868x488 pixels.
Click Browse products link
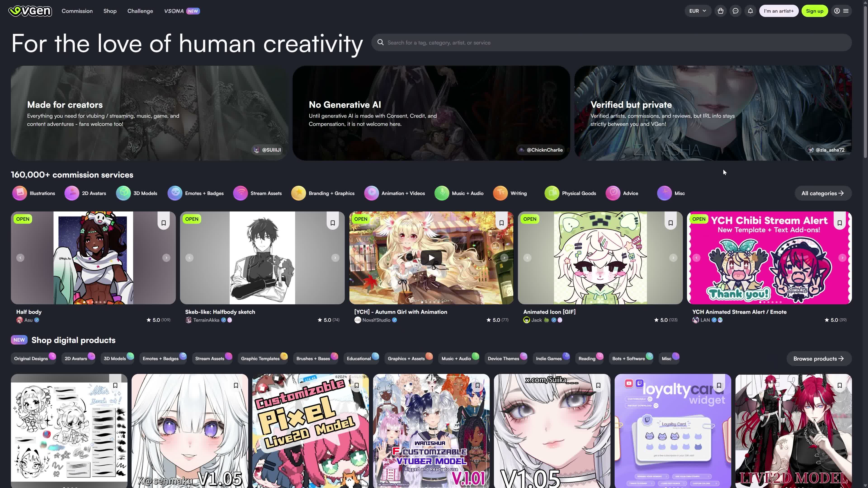pos(819,358)
